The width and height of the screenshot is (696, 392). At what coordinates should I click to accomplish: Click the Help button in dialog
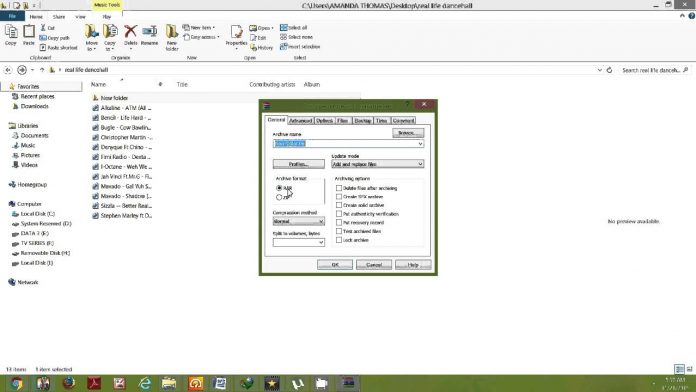tap(413, 265)
